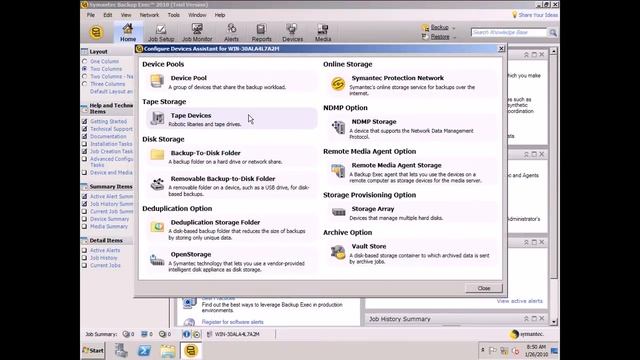Click server name WIN-30ALA4L7A2M in status bar

(x=237, y=334)
